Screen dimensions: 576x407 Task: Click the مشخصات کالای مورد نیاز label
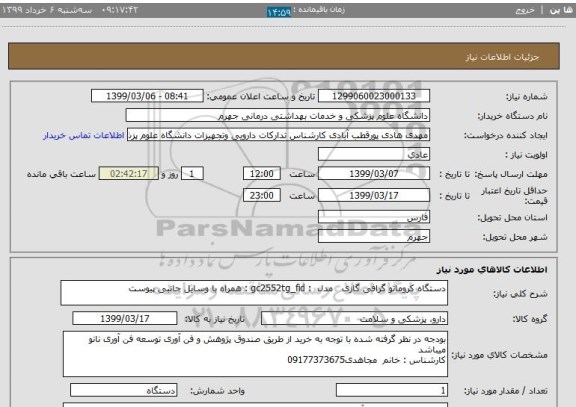[499, 355]
